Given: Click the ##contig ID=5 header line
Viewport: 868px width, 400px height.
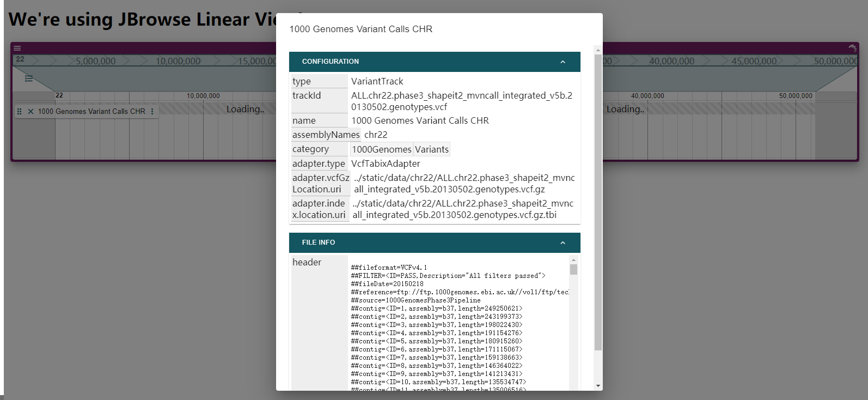Looking at the screenshot, I should pos(437,341).
